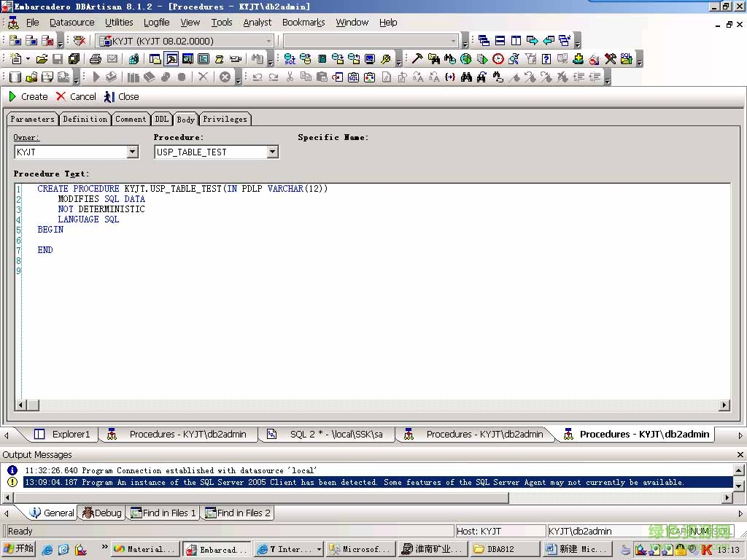Open a file using the folder toolbar icon
This screenshot has width=747, height=560.
pyautogui.click(x=42, y=58)
